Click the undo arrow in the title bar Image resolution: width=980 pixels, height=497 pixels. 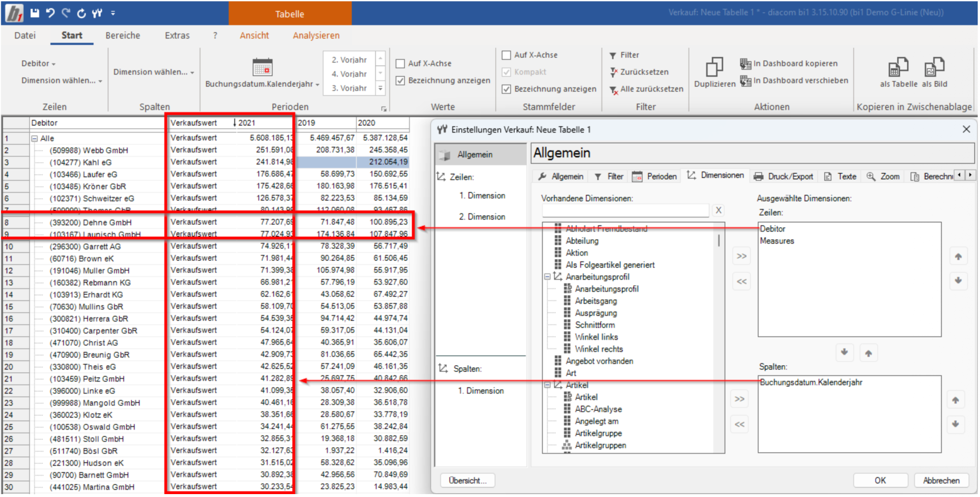pyautogui.click(x=50, y=13)
